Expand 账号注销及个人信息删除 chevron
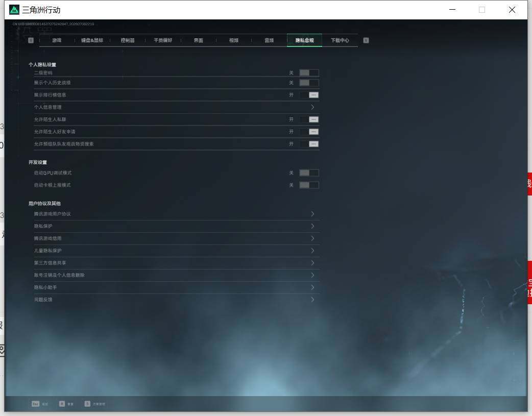Image resolution: width=532 pixels, height=416 pixels. [312, 275]
